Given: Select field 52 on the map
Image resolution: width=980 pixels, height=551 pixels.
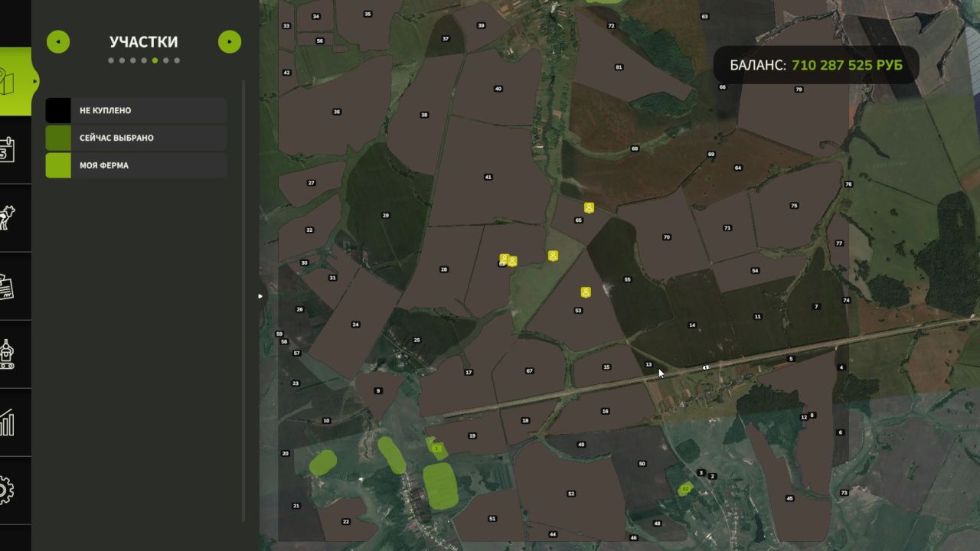Looking at the screenshot, I should 571,494.
